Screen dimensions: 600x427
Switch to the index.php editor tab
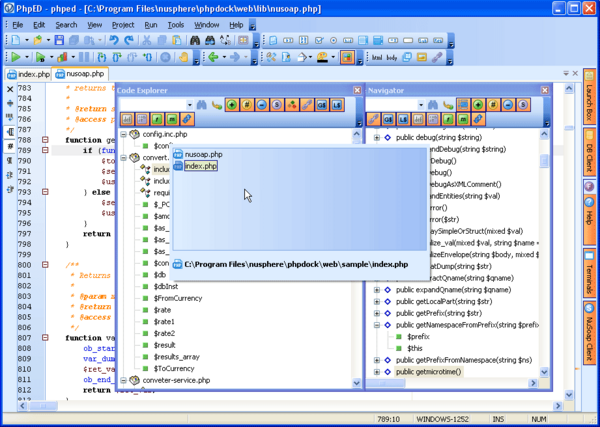click(x=28, y=74)
